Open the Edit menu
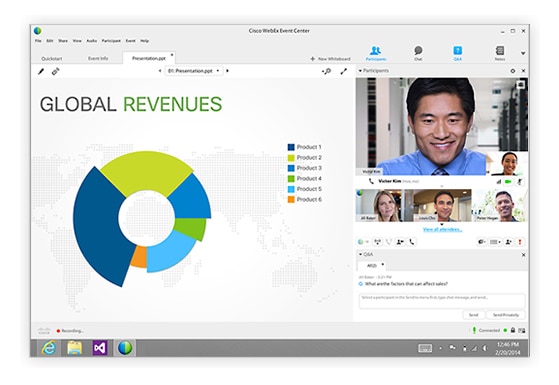 50,41
